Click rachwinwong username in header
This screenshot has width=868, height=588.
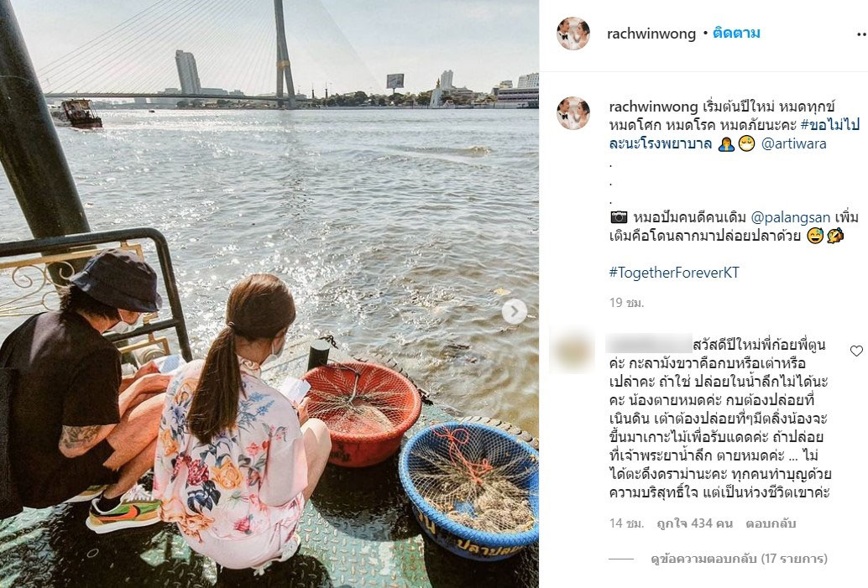pyautogui.click(x=651, y=34)
